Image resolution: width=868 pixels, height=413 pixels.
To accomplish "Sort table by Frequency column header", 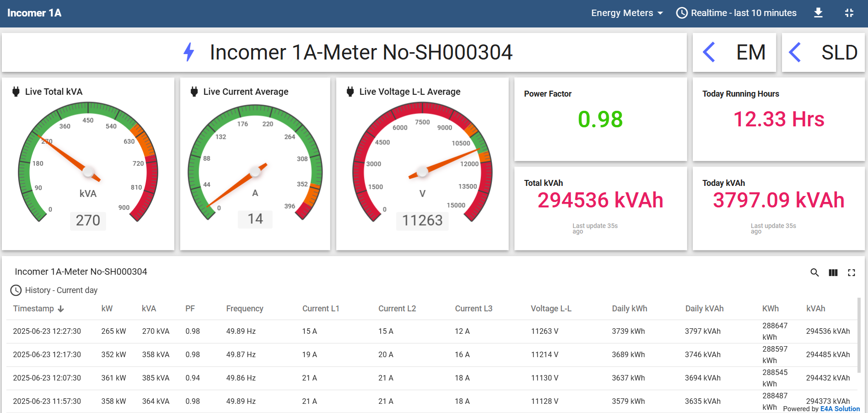I will pyautogui.click(x=244, y=309).
